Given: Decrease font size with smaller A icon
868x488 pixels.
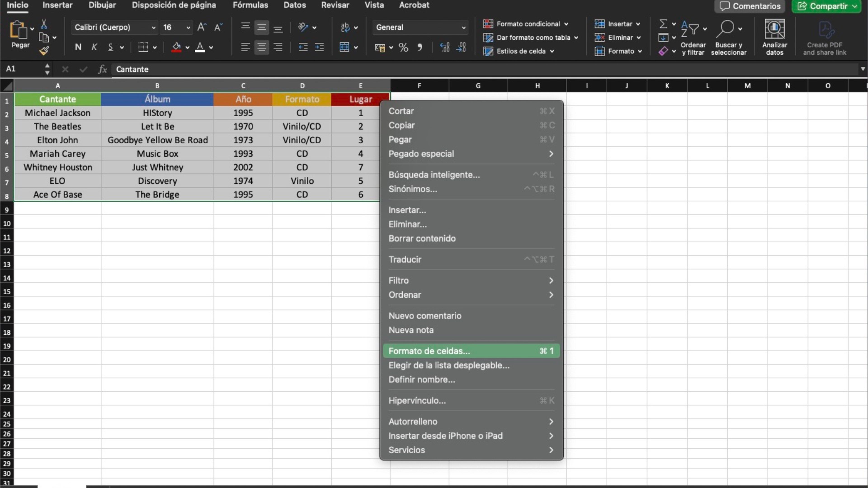Looking at the screenshot, I should point(218,27).
